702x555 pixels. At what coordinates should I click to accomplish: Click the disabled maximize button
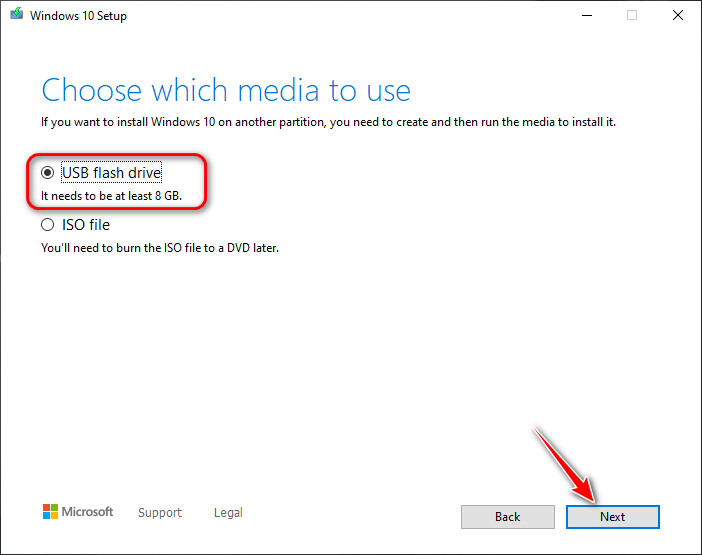point(632,15)
